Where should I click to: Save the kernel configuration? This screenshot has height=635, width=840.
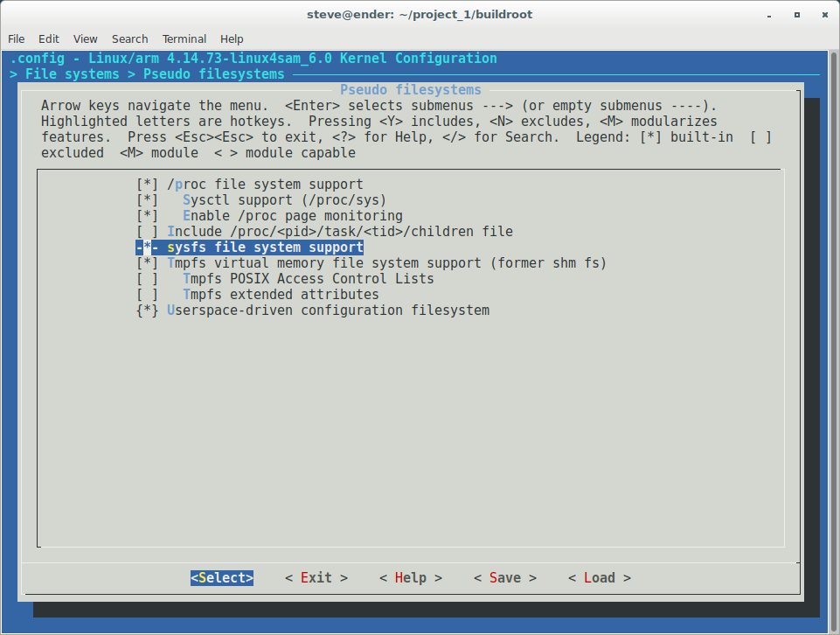[x=504, y=577]
